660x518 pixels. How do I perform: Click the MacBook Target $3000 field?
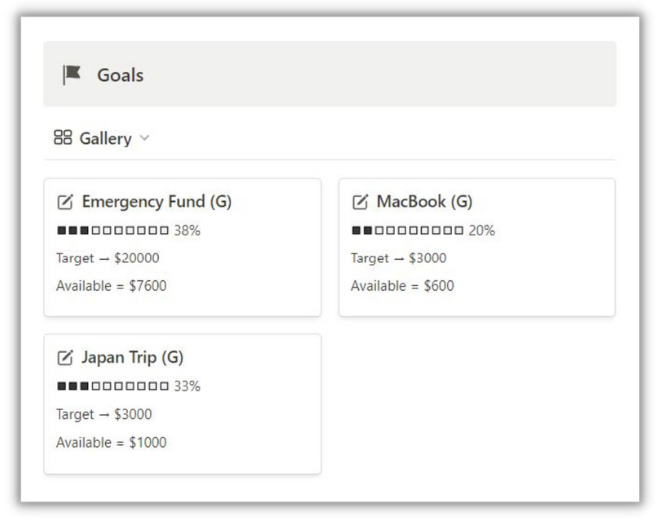(399, 258)
